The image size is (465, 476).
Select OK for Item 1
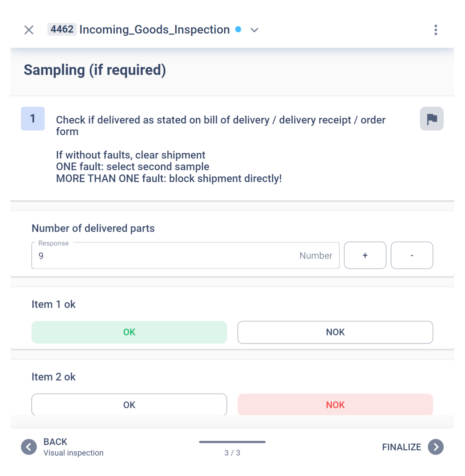[x=129, y=332]
